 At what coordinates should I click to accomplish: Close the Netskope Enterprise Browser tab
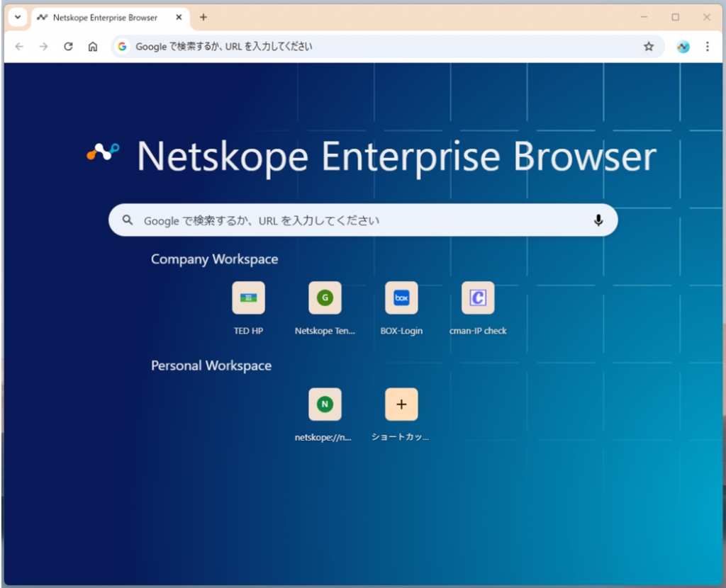click(179, 17)
